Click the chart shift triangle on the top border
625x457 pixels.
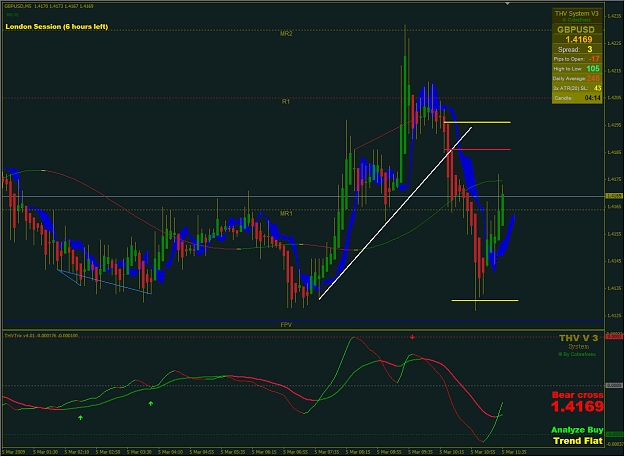click(507, 3)
